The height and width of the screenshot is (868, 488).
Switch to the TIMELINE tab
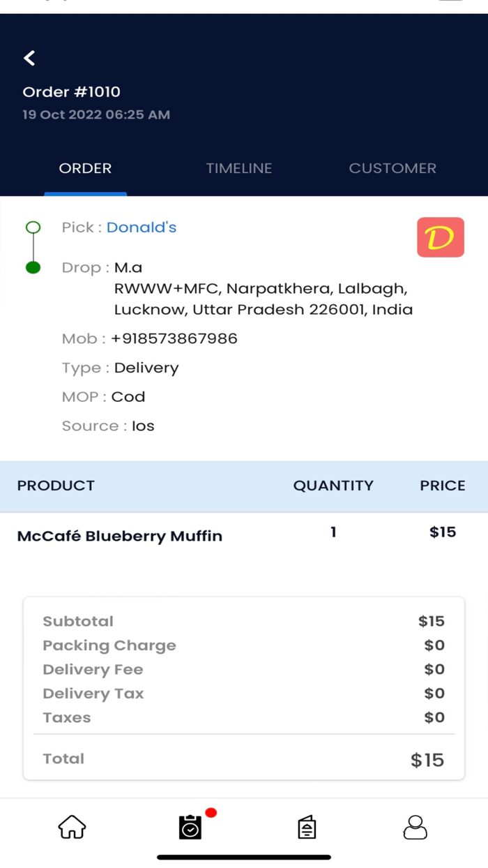pos(238,168)
